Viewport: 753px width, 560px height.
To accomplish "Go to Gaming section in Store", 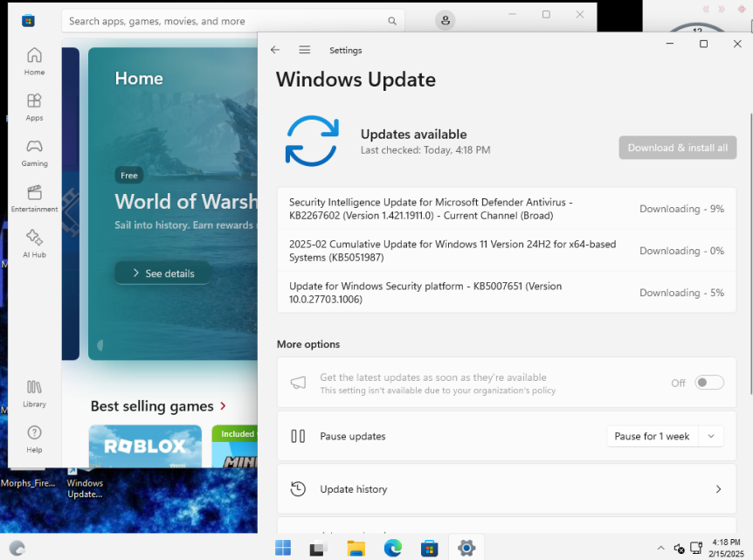I will 34,152.
